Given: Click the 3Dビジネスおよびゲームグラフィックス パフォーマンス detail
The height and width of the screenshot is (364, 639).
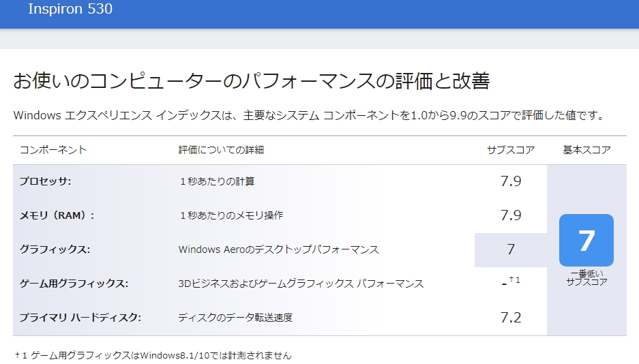Looking at the screenshot, I should point(301,284).
